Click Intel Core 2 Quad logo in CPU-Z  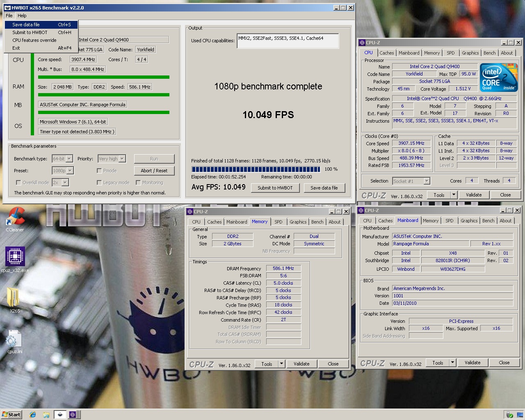[499, 77]
